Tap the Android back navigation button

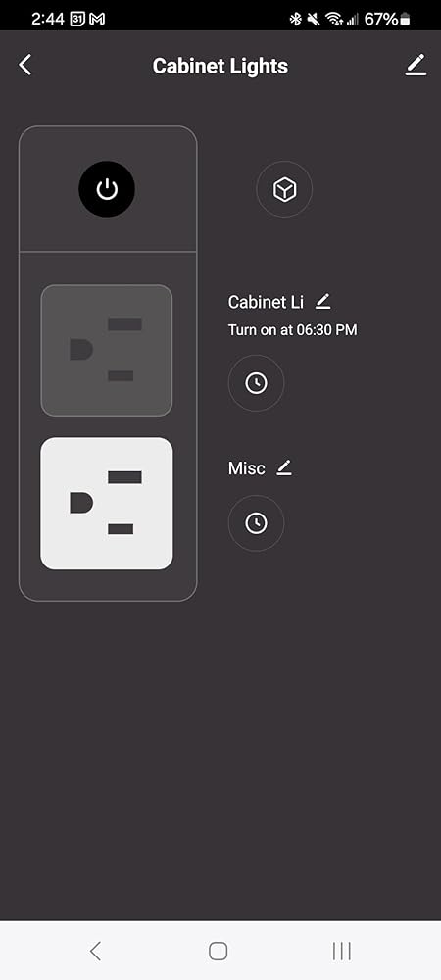(x=95, y=951)
